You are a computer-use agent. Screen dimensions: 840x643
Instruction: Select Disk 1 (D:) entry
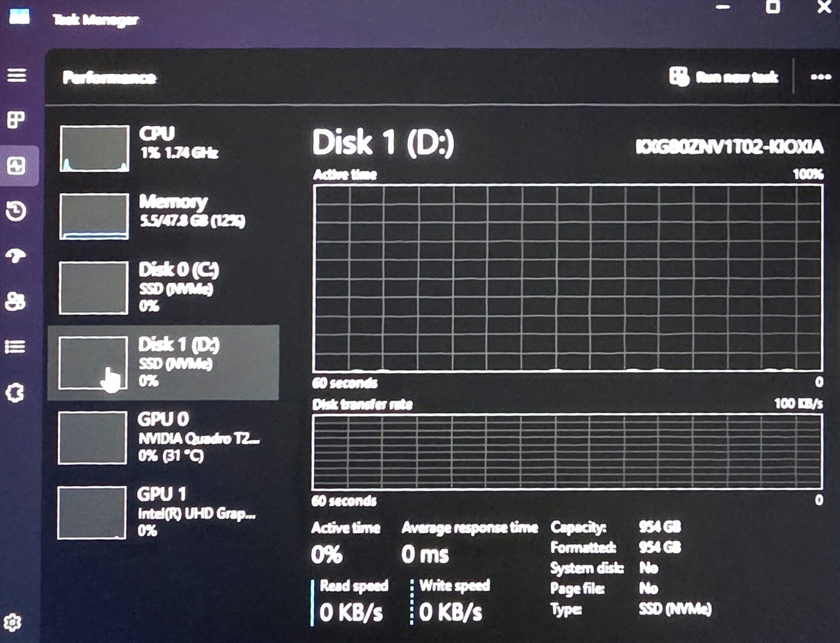164,363
